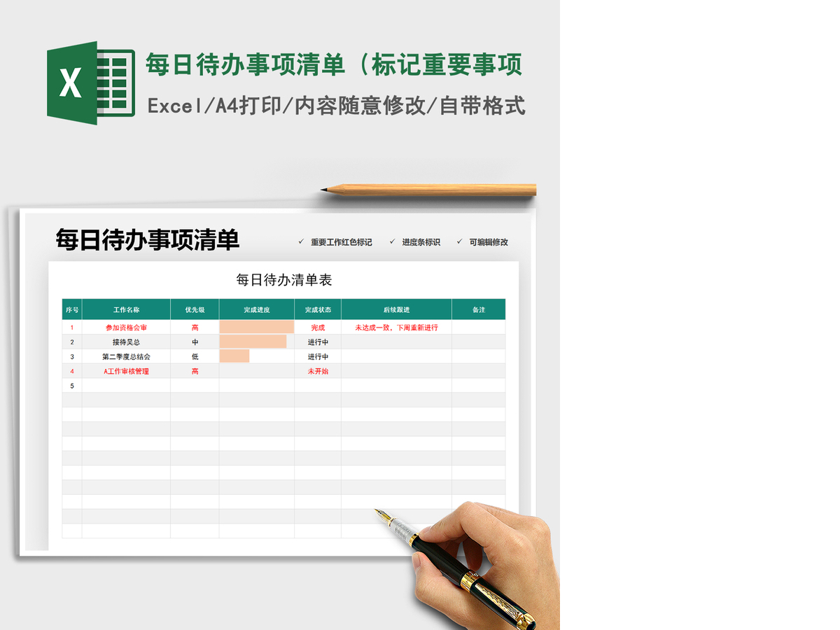The image size is (840, 630).
Task: Click the empty 工作名称 cell in row 5
Action: pos(126,386)
